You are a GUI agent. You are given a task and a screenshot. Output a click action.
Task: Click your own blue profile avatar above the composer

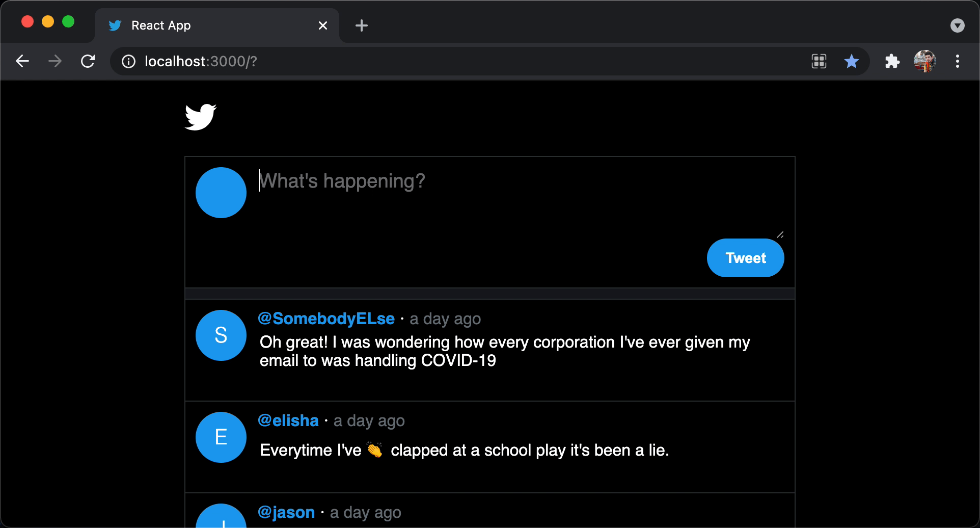coord(221,192)
